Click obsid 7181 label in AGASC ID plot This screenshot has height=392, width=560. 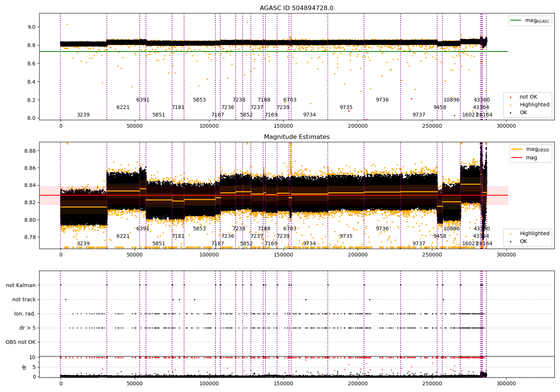tap(178, 108)
